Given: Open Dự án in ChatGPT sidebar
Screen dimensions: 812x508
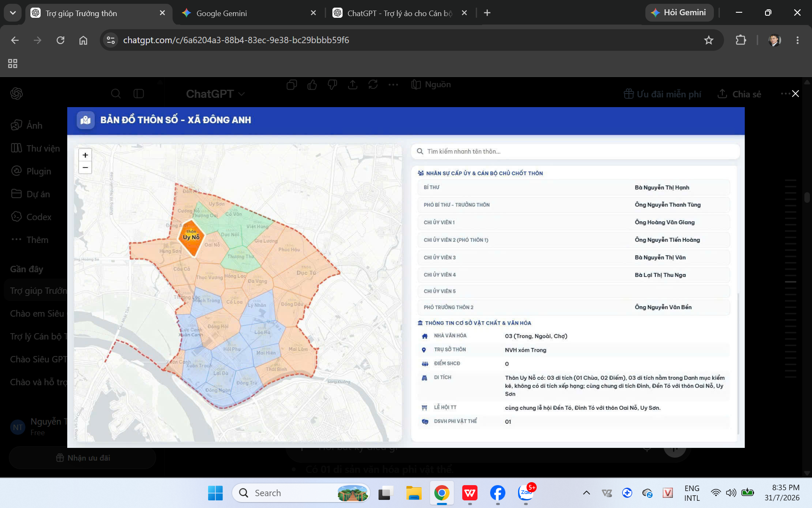Looking at the screenshot, I should pos(30,194).
